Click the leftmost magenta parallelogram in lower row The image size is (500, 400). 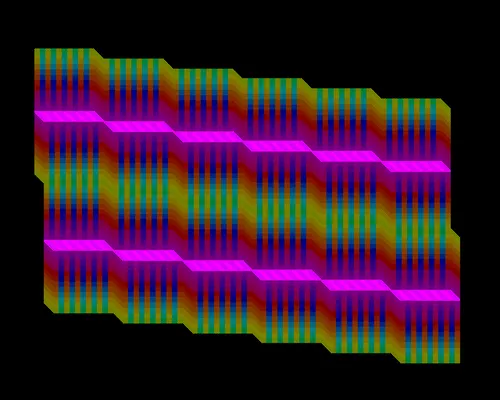[x=79, y=245]
